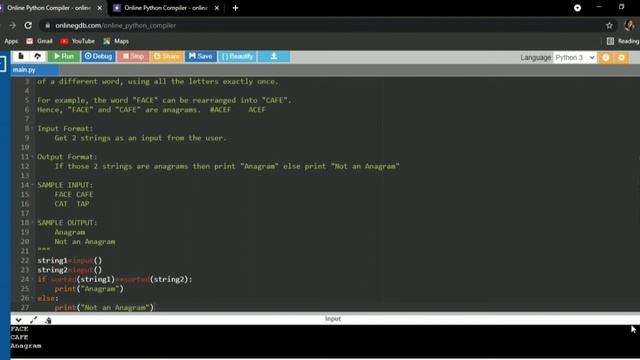Screen dimensions: 640x360
Task: Click the new file icon in toolbar
Action: pyautogui.click(x=21, y=56)
